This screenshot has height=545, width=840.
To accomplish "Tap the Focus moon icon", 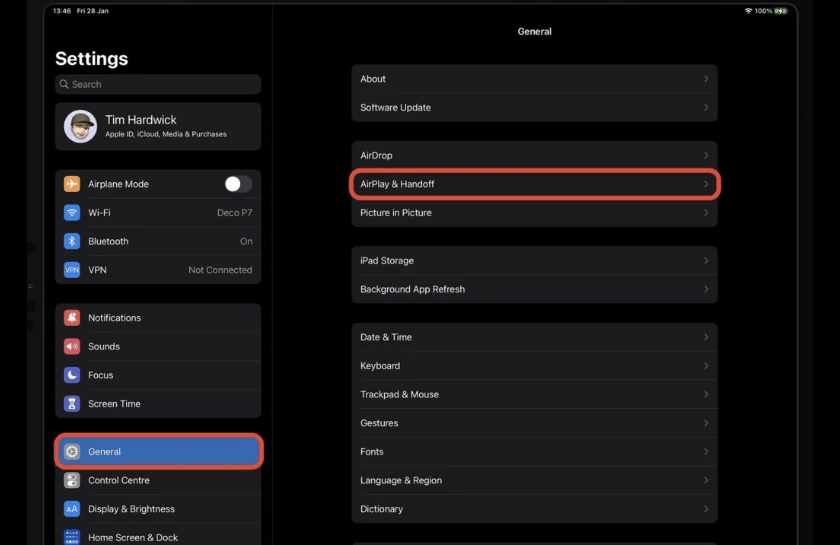I will point(72,375).
